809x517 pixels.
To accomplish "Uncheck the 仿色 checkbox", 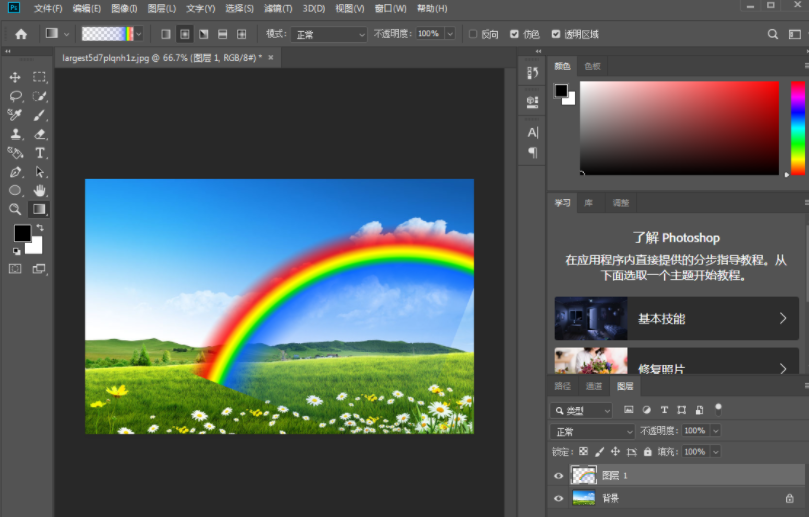I will 514,34.
